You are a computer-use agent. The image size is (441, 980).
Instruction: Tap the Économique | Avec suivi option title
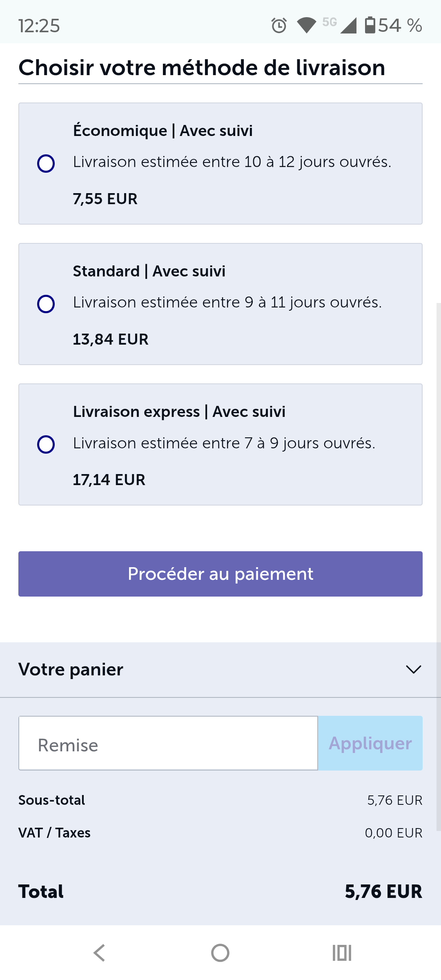163,131
